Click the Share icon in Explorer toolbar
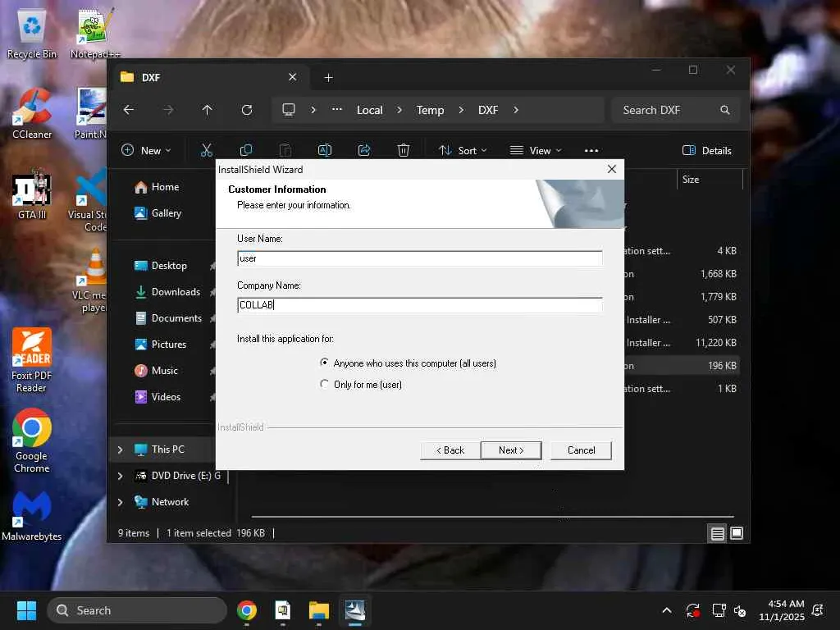This screenshot has width=840, height=630. 364,150
